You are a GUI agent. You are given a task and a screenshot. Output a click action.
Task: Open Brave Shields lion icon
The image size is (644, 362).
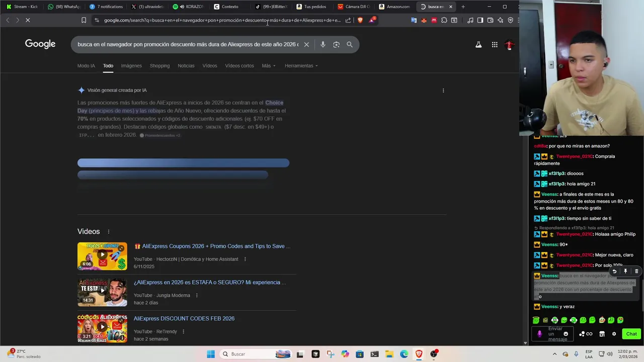pos(360,20)
